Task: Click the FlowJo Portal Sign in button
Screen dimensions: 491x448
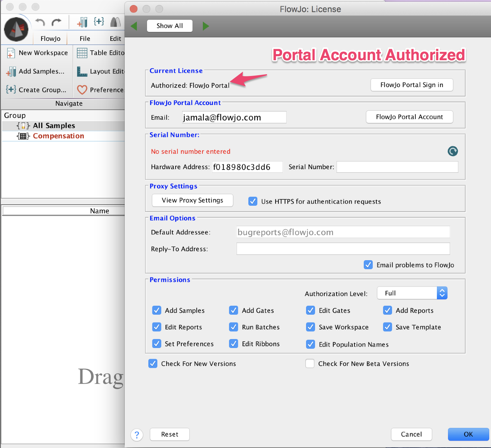Action: (412, 85)
